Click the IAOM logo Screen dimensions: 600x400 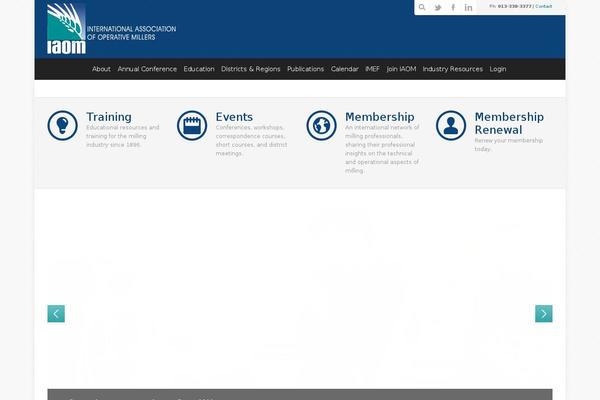pos(66,28)
